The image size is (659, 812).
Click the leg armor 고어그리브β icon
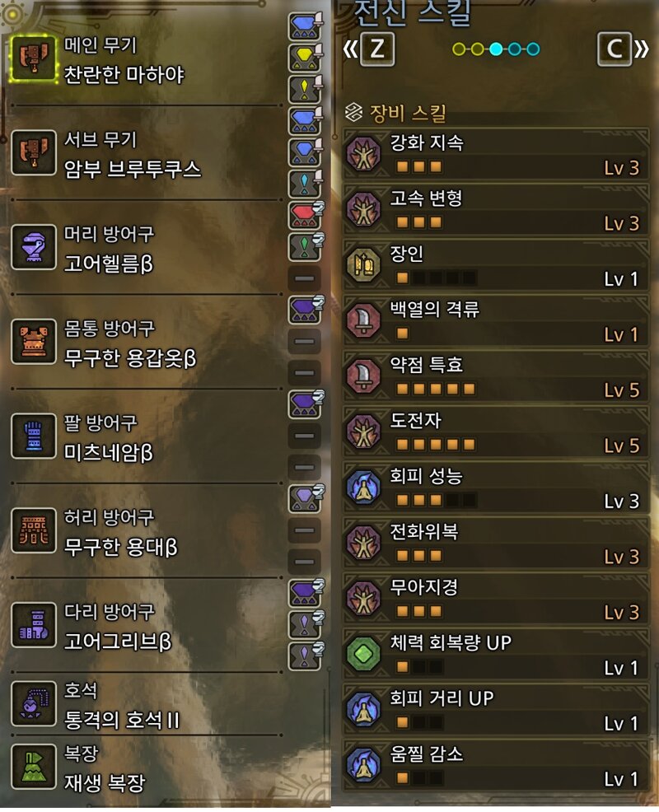[x=34, y=624]
